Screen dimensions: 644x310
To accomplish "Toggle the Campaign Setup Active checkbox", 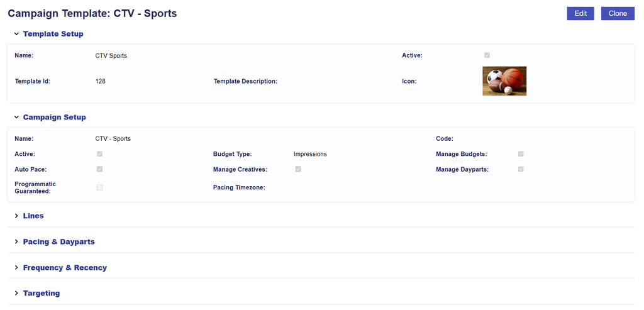I will point(99,154).
